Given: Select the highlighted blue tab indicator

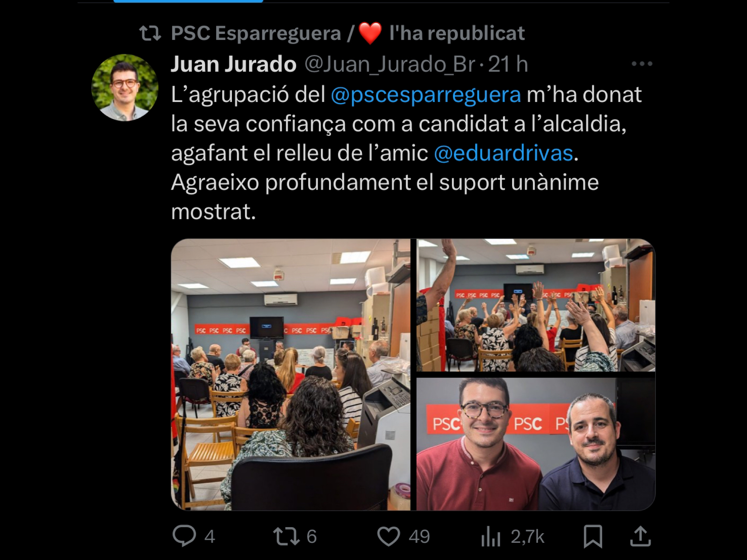Looking at the screenshot, I should click(188, 1).
